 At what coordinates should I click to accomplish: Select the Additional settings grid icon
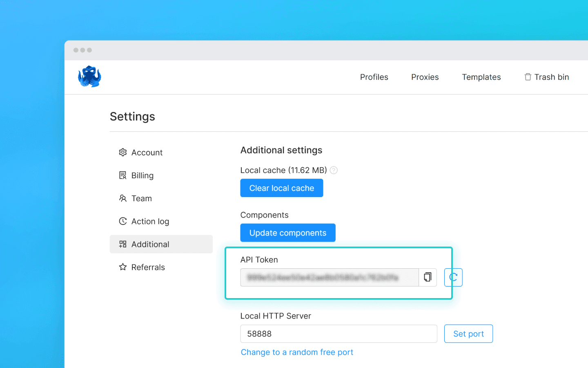click(122, 244)
